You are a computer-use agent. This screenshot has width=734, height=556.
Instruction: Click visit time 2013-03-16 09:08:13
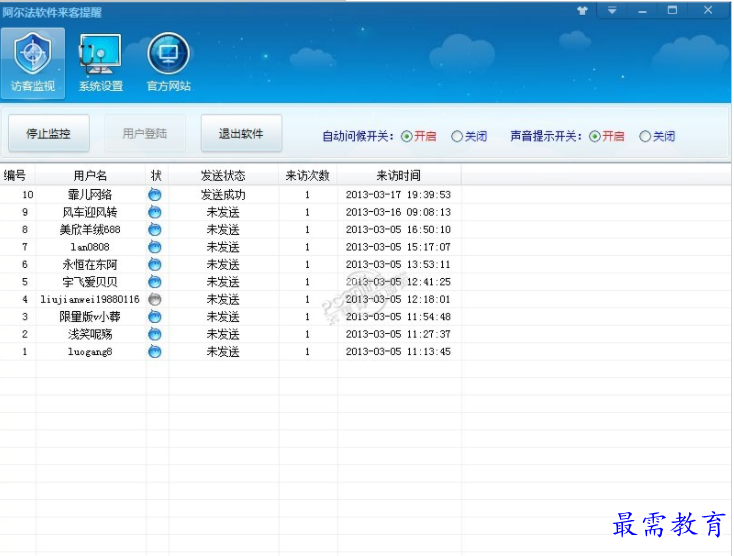pos(398,212)
